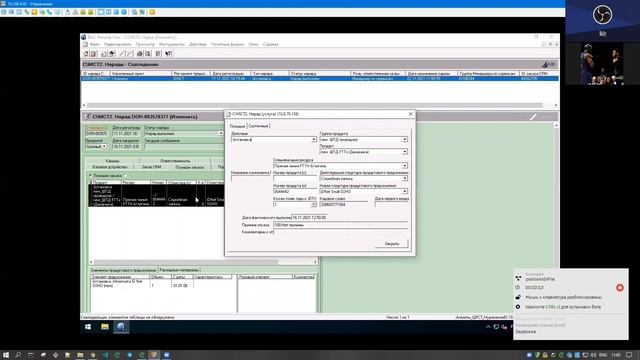
Task: Open the Просмотр menu
Action: click(145, 44)
